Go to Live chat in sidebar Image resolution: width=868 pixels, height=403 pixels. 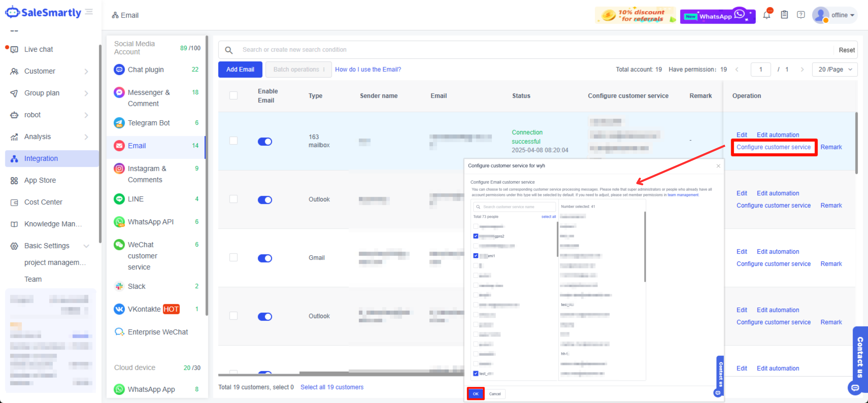[x=38, y=50]
